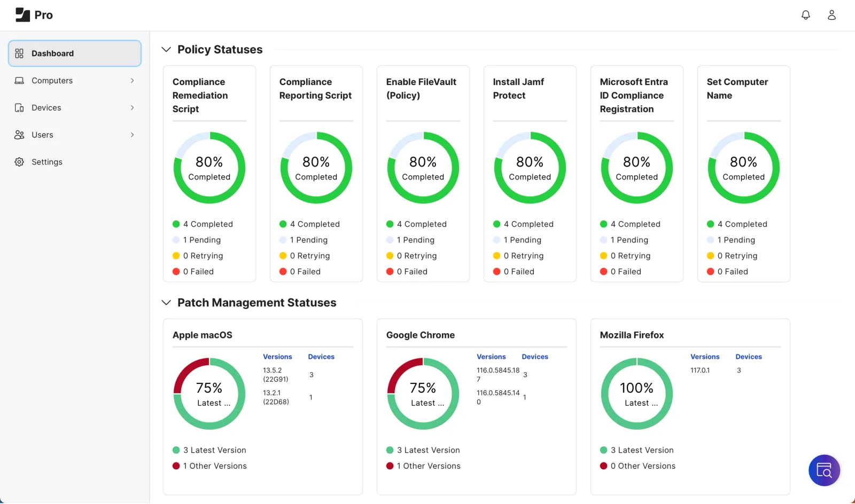Screen dimensions: 855x504
Task: Click Mozilla Firefox card title
Action: pyautogui.click(x=632, y=335)
